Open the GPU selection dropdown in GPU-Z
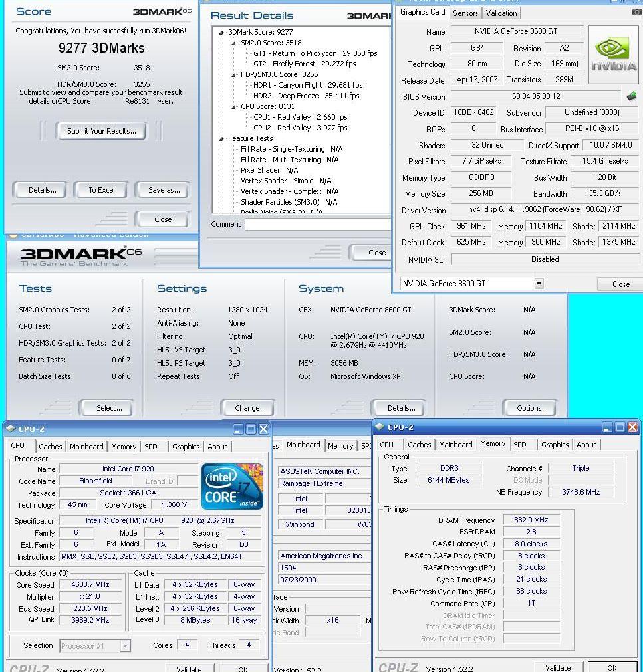Screen dimensions: 643x672 (539, 283)
